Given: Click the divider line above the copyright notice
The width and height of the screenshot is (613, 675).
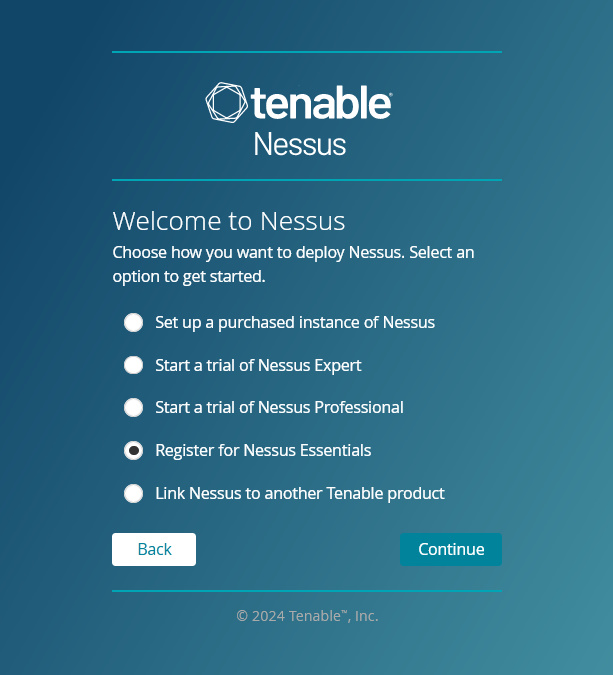Looking at the screenshot, I should click(x=307, y=590).
